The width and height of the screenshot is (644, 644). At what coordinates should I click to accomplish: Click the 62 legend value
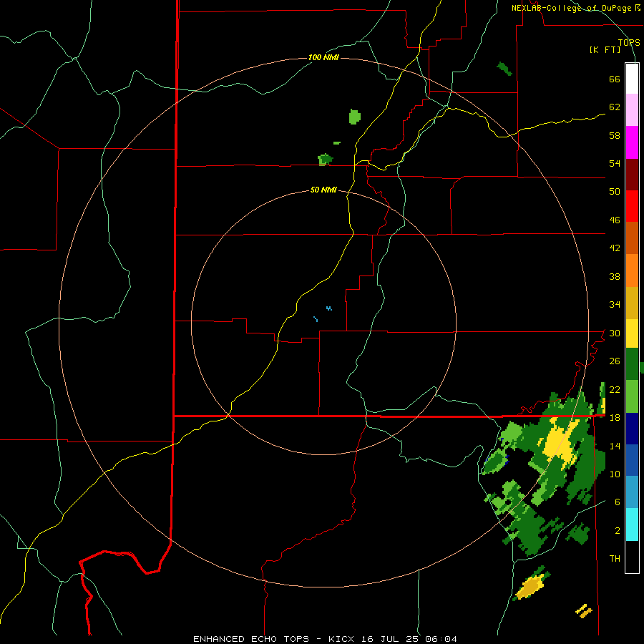(615, 107)
